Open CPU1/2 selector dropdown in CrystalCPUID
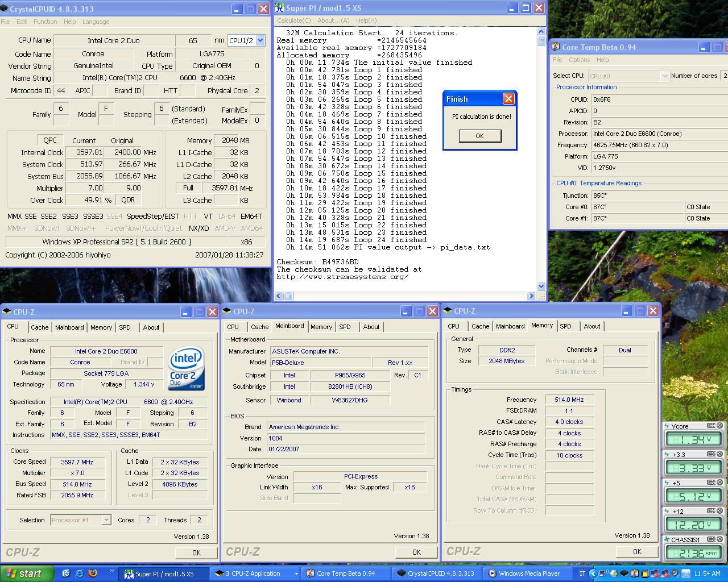The height and width of the screenshot is (582, 728). click(x=260, y=40)
